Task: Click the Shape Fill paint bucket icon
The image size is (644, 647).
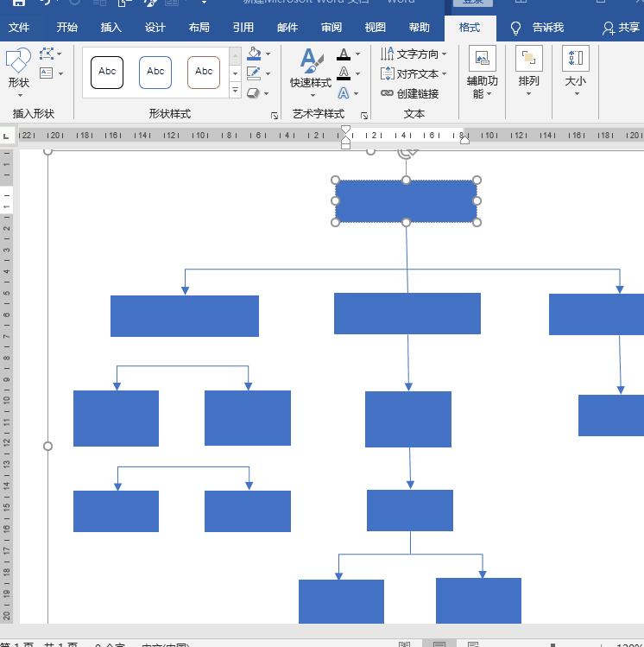Action: [x=254, y=54]
